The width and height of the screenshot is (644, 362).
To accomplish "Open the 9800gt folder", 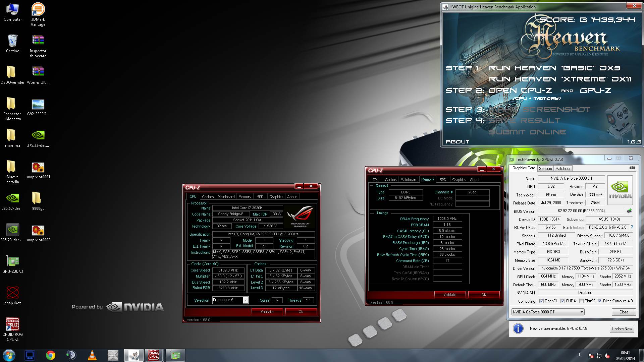I will [x=38, y=201].
